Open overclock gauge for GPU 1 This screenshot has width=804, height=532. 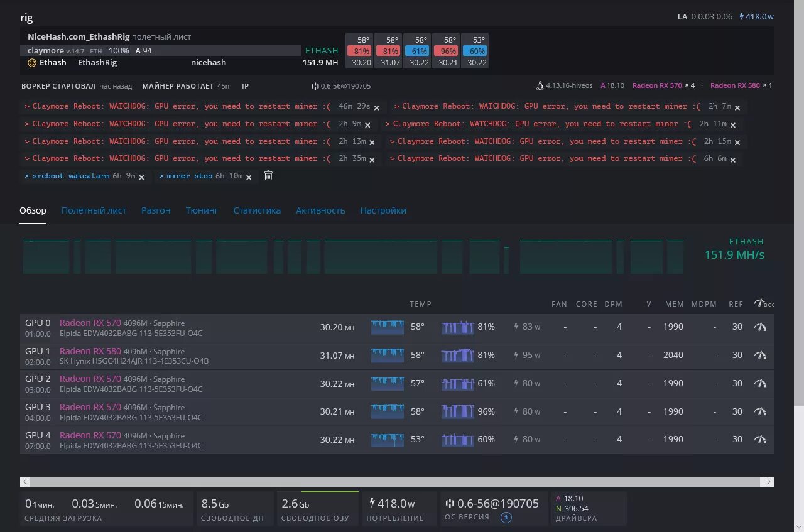tap(760, 356)
